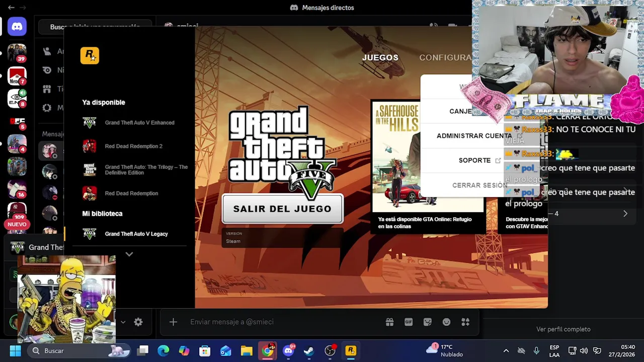Open the Discord apps icon in message bar
Viewport: 644px width, 362px height.
(x=465, y=322)
